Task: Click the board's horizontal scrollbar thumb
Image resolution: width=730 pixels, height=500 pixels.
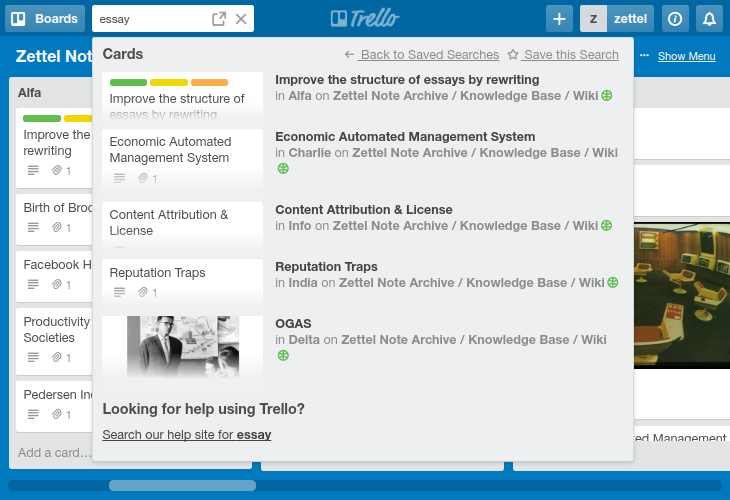Action: click(x=182, y=486)
